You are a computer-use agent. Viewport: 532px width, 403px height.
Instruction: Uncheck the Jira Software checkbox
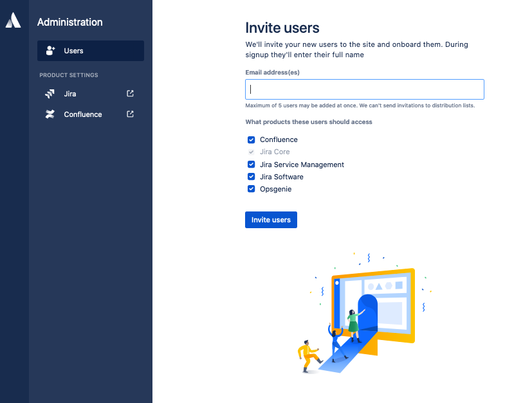[251, 177]
